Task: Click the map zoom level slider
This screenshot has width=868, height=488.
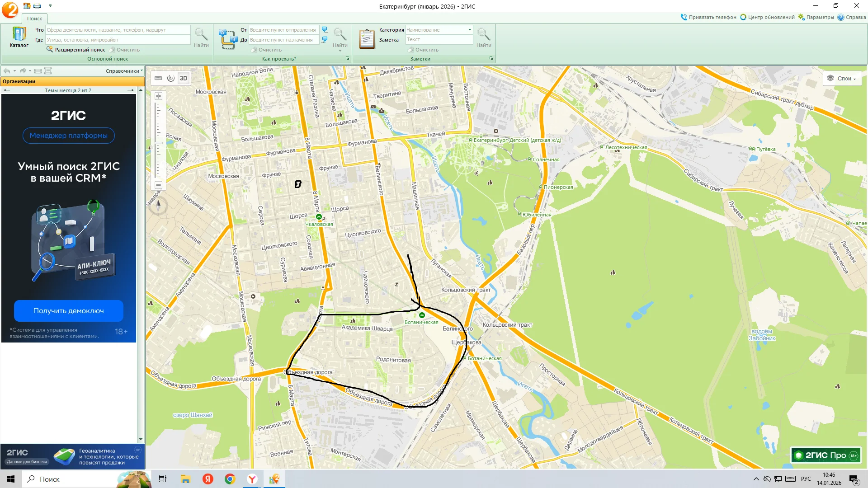Action: [158, 143]
